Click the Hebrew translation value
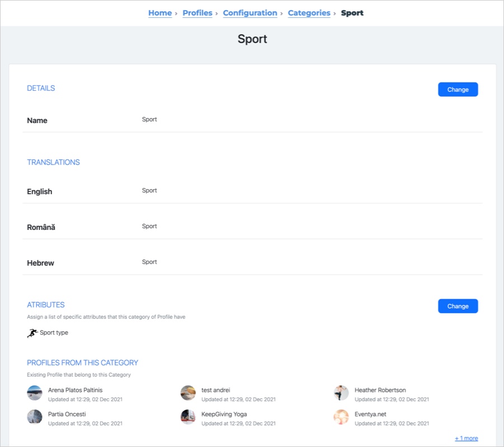The height and width of the screenshot is (447, 504). point(150,262)
